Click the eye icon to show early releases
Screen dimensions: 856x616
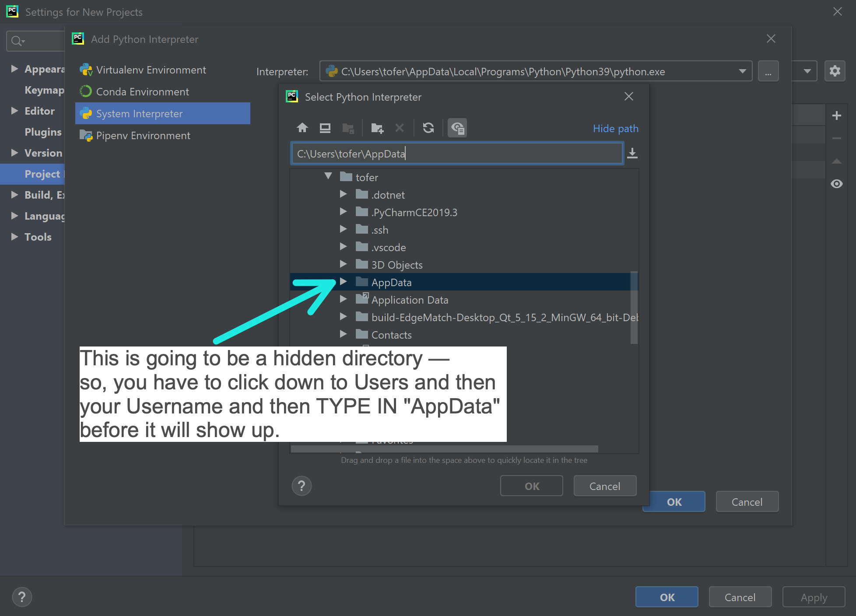click(x=836, y=184)
